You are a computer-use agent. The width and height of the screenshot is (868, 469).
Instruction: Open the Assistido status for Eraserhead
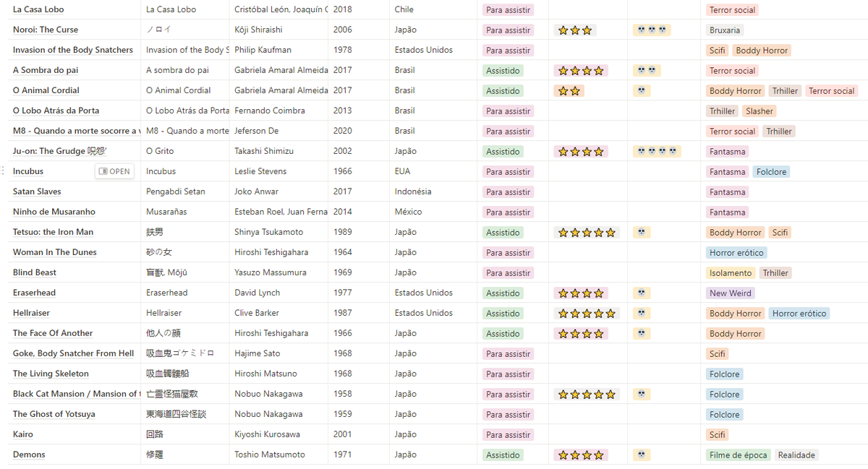503,293
